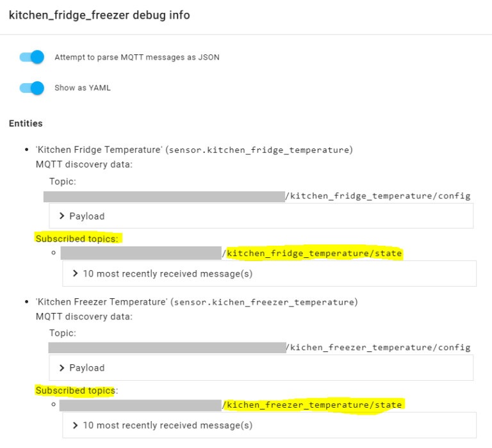Select the 'Kitchen Fridge Temperature' entity entry

(194, 150)
